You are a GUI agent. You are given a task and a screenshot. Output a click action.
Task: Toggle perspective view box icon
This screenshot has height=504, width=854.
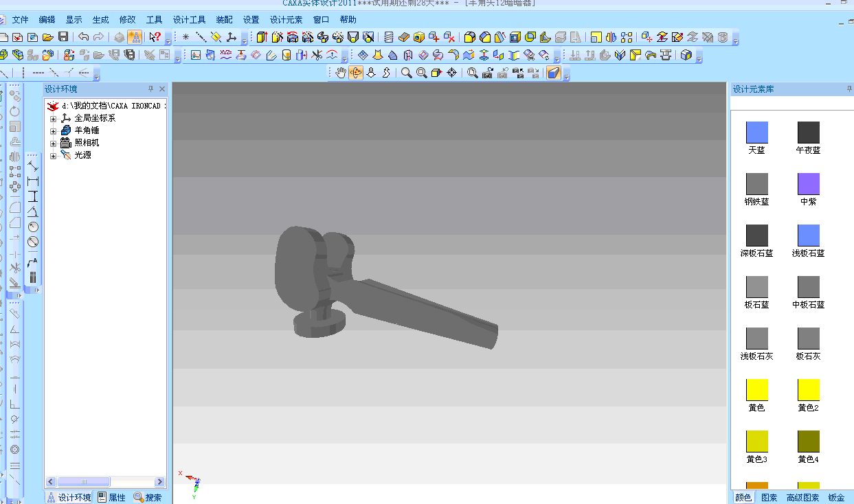coord(554,73)
